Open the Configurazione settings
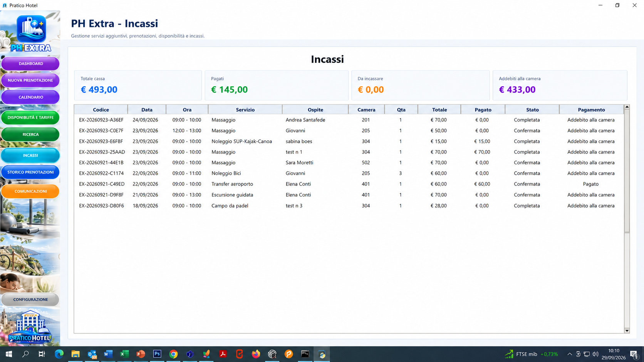 pos(30,299)
